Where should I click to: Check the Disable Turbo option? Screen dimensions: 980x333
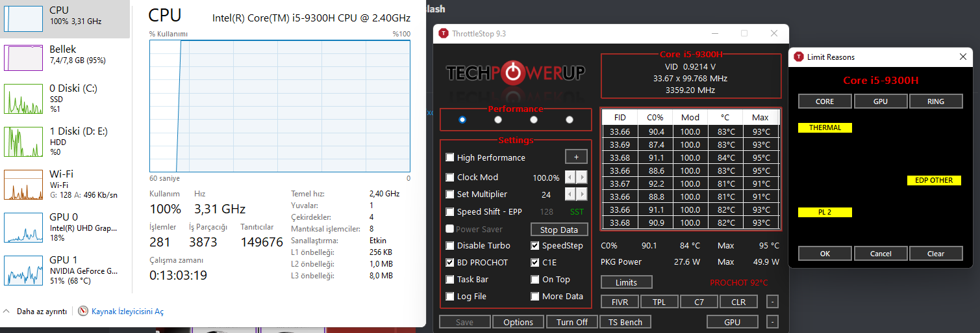(x=450, y=245)
